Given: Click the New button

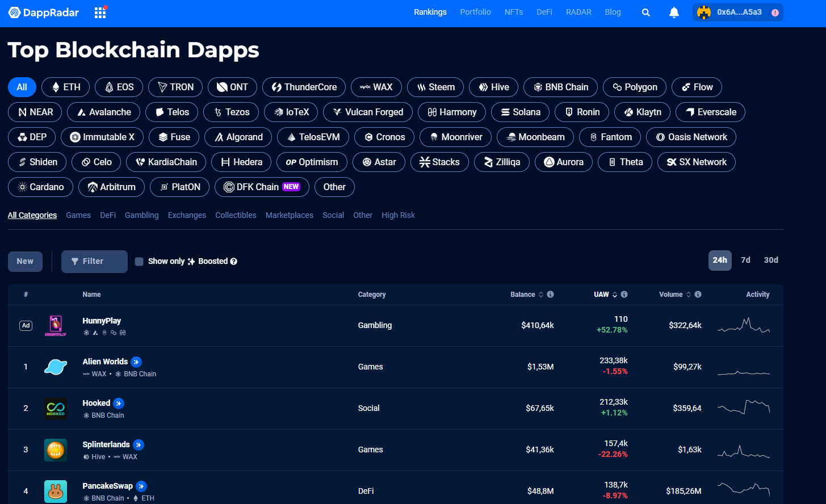Looking at the screenshot, I should click(25, 262).
